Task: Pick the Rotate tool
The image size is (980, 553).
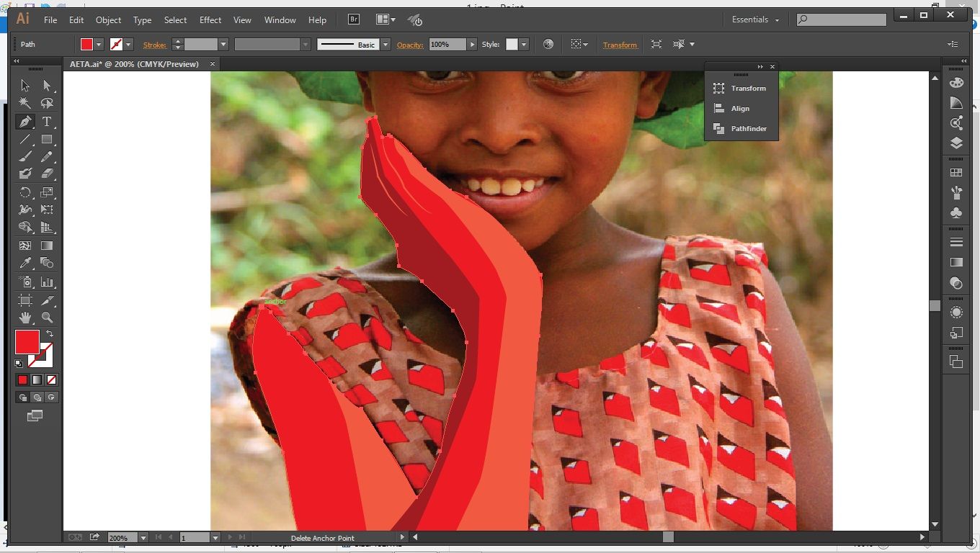Action: coord(25,192)
